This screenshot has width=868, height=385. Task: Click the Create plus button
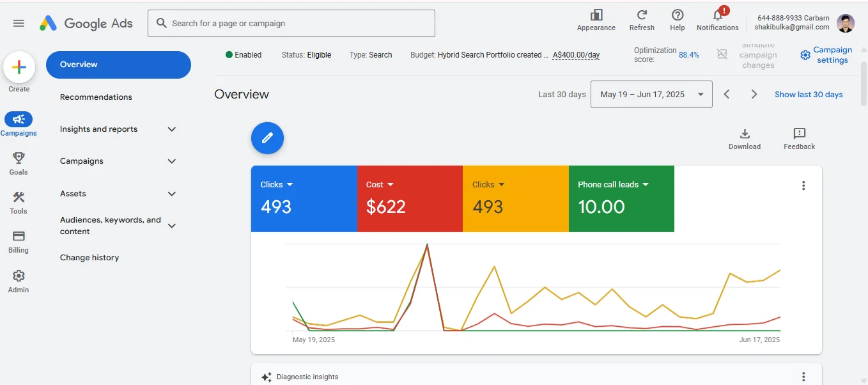pos(19,67)
